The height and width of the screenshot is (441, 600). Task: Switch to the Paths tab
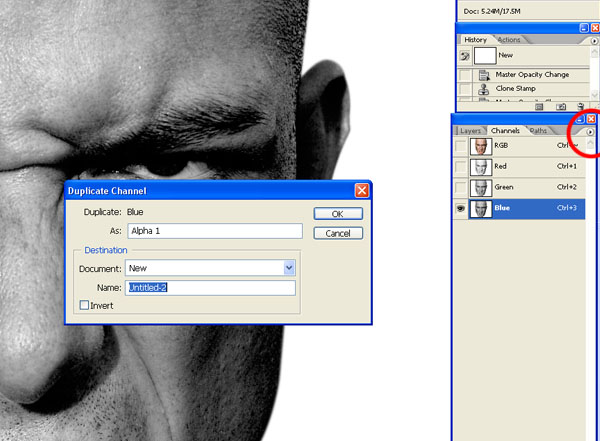tap(539, 131)
